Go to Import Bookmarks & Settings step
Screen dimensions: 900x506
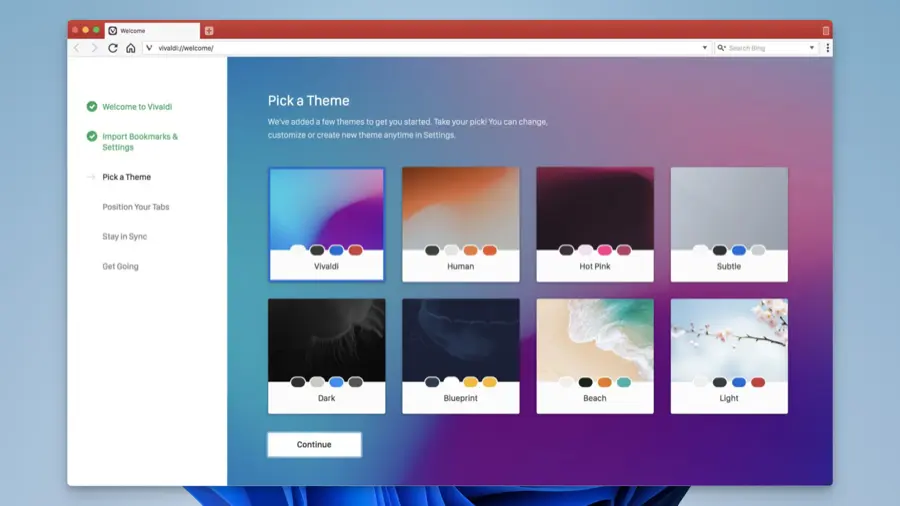[140, 142]
